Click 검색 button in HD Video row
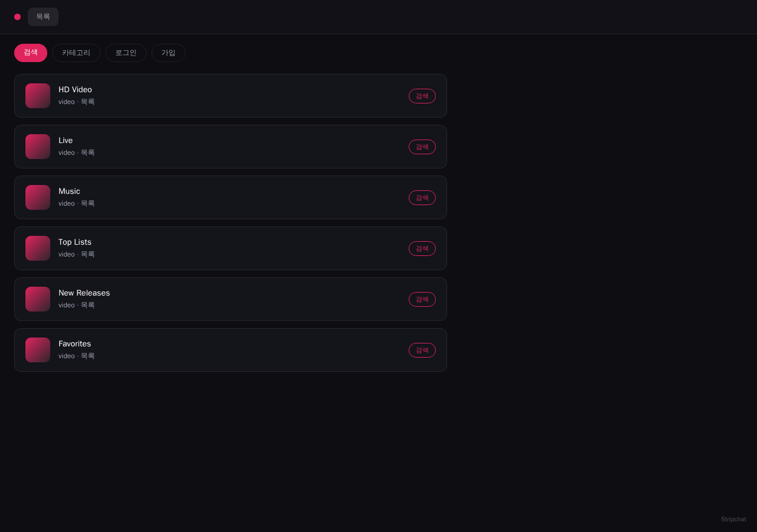Viewport: 757px width, 532px height. 422,96
